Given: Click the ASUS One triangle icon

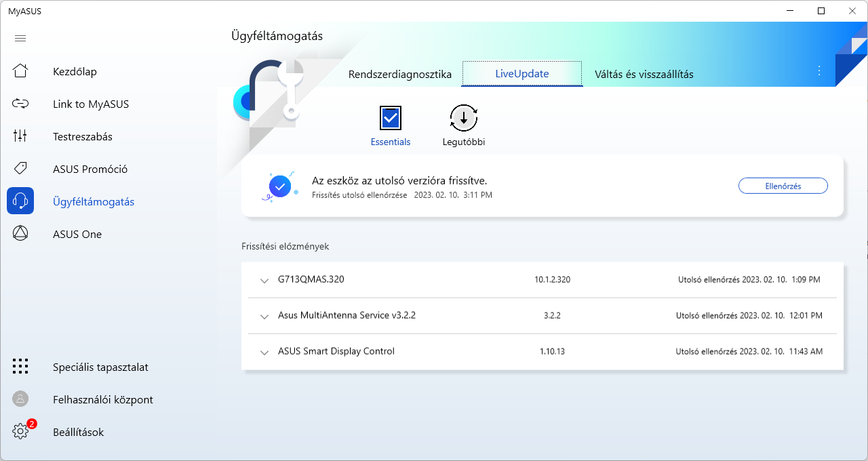Looking at the screenshot, I should (x=20, y=234).
